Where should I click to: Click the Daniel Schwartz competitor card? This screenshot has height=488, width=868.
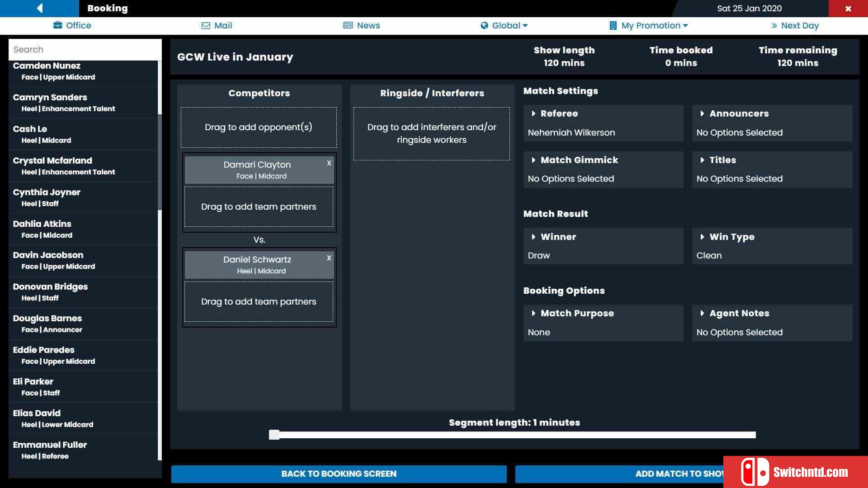tap(259, 265)
